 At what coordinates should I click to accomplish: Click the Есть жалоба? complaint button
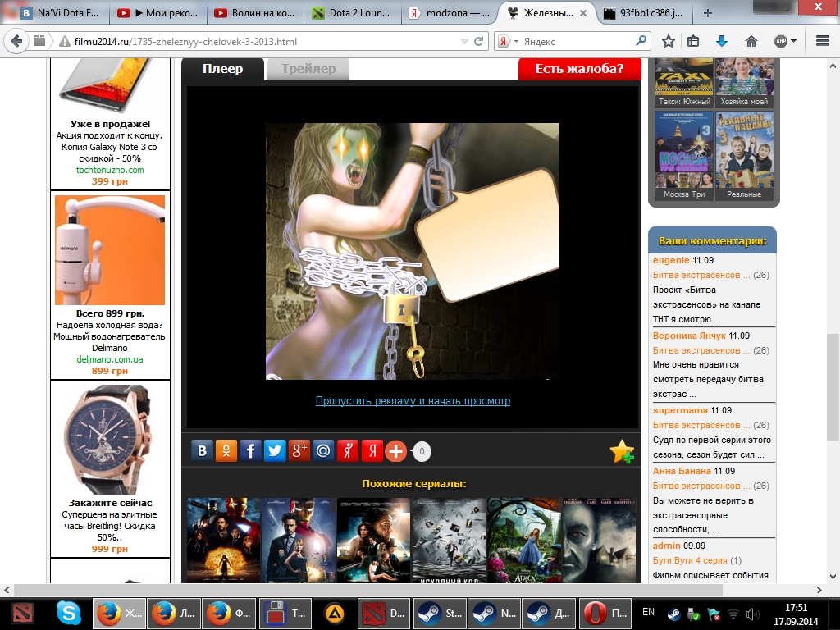[580, 69]
